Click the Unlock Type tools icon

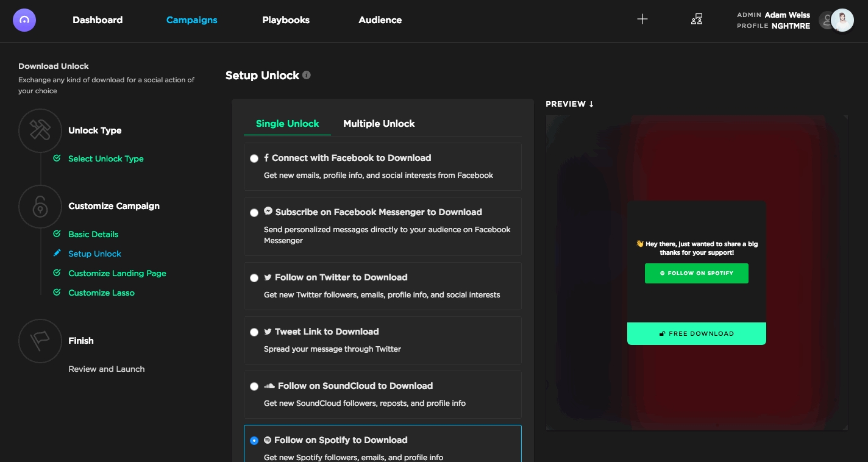tap(40, 130)
